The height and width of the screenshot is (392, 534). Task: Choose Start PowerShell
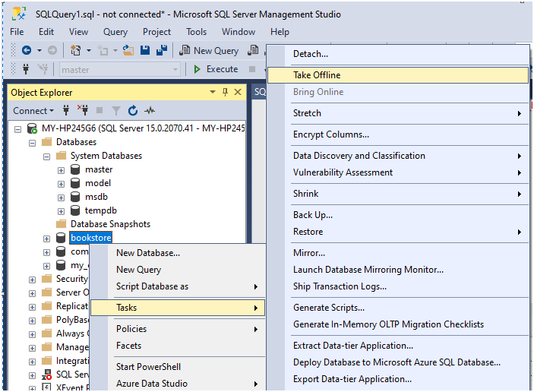178,367
